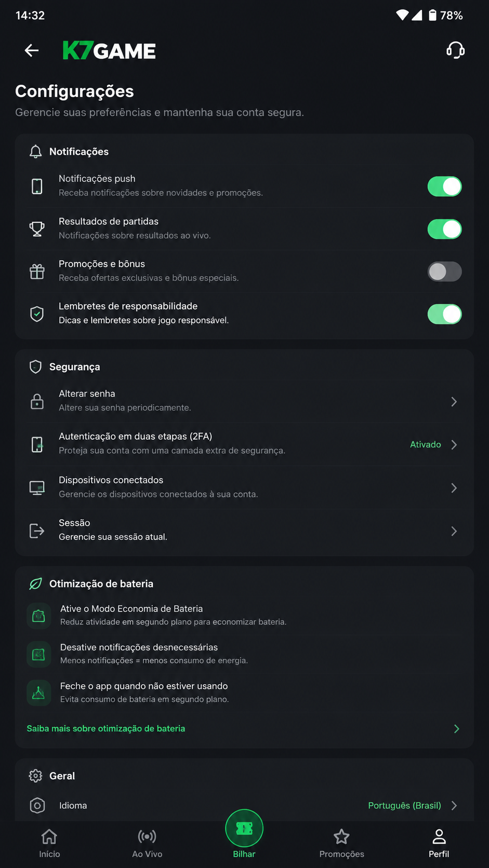Enable the Promoções e bônus toggle
The height and width of the screenshot is (868, 489).
444,272
